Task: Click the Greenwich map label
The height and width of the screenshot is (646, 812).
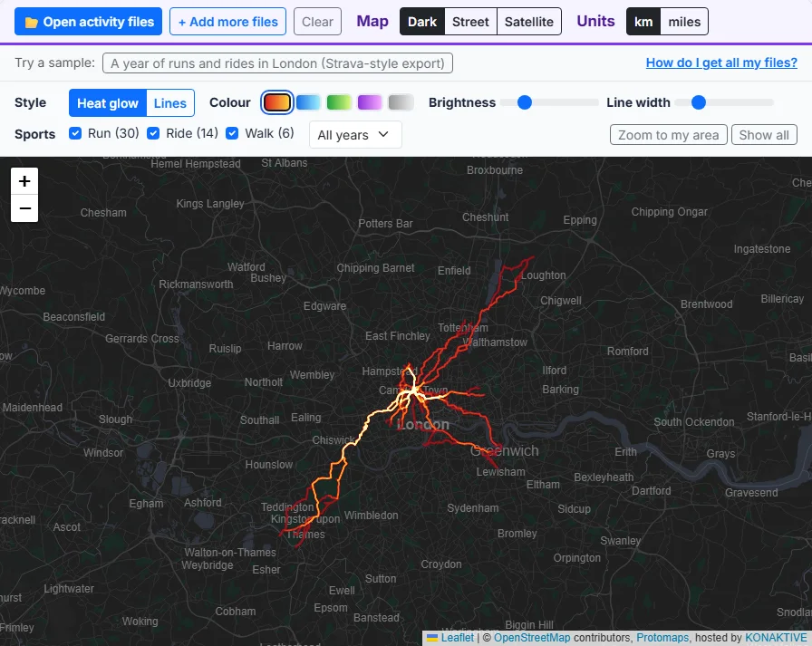Action: coord(505,451)
